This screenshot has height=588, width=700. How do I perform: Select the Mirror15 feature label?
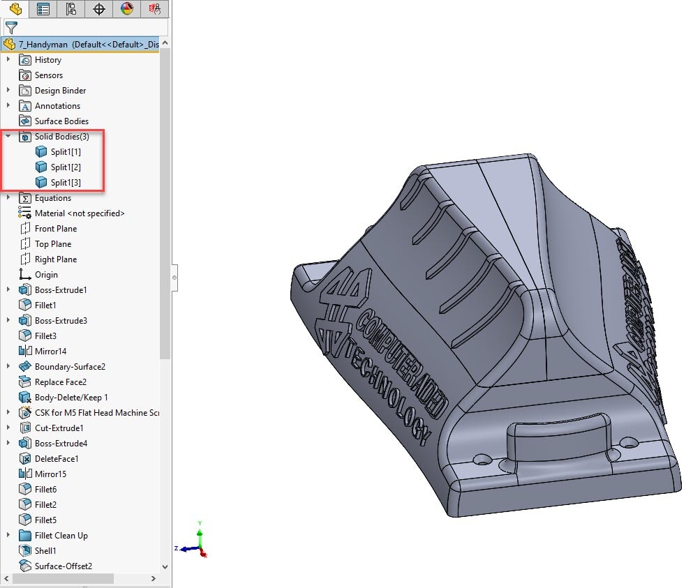(50, 474)
